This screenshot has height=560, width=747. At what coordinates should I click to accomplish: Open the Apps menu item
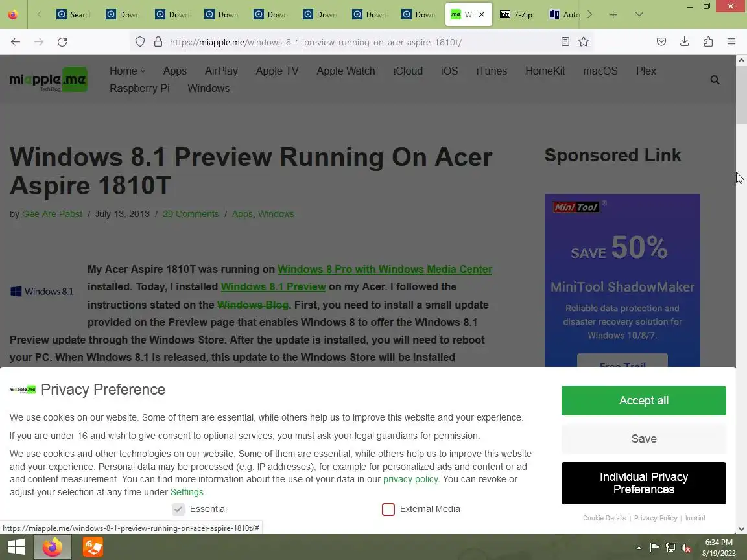[x=175, y=71]
